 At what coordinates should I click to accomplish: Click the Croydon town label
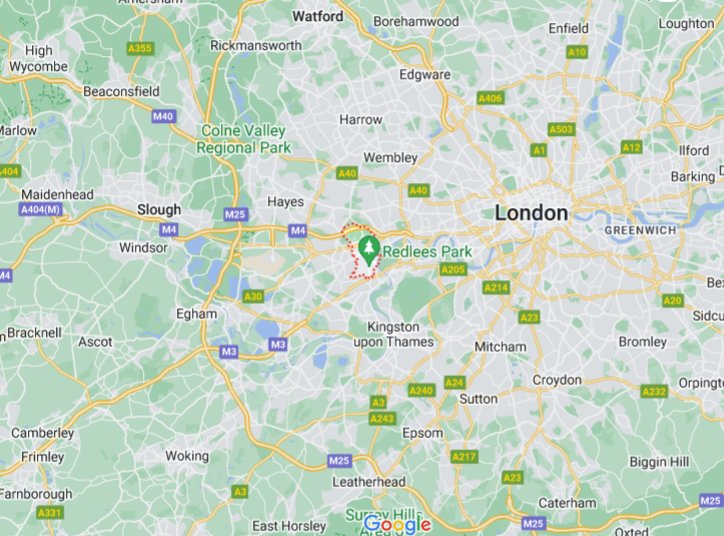[x=557, y=380]
